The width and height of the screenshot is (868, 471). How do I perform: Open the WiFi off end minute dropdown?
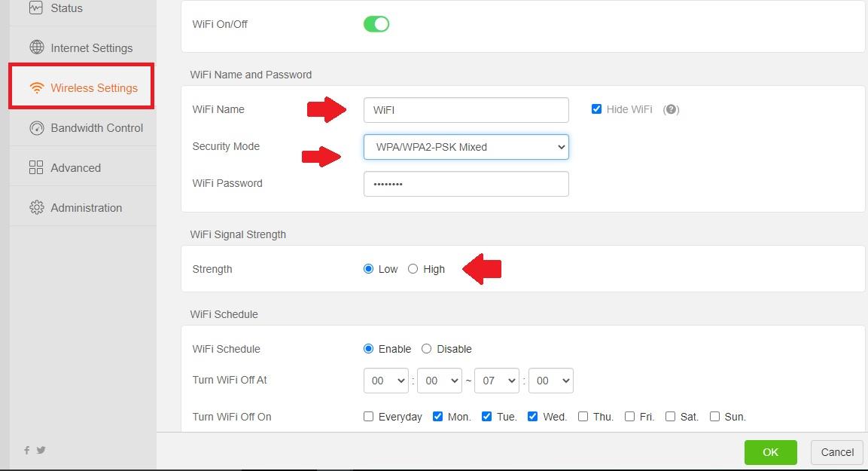[x=551, y=381]
